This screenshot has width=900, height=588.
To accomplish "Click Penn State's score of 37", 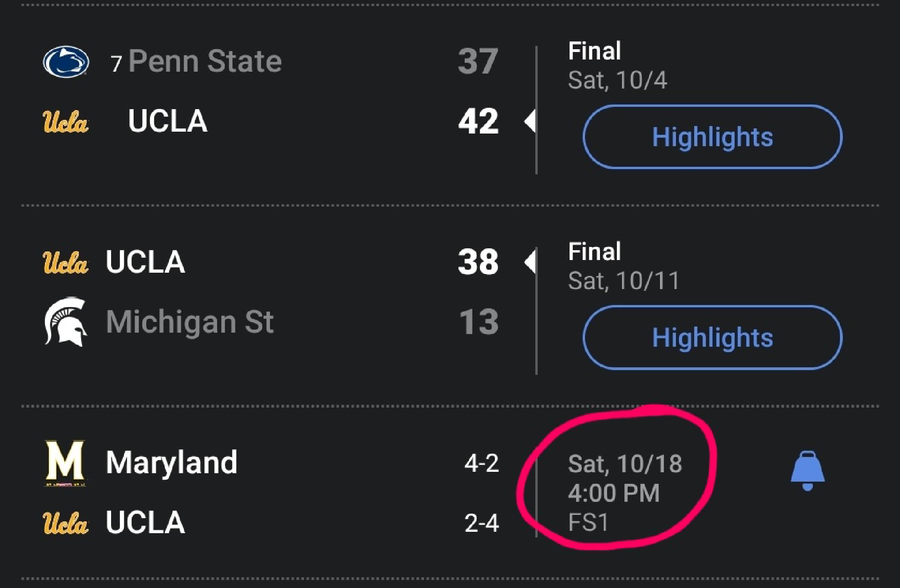I will pyautogui.click(x=478, y=61).
